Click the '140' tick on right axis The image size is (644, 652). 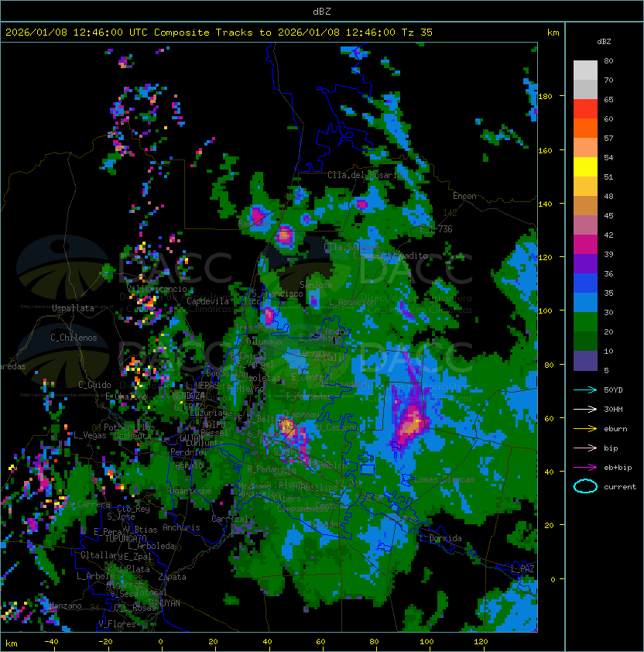[x=545, y=204]
